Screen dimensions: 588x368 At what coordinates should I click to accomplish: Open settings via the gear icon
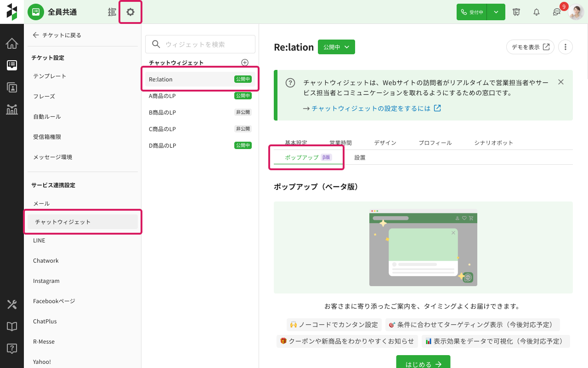pyautogui.click(x=130, y=12)
